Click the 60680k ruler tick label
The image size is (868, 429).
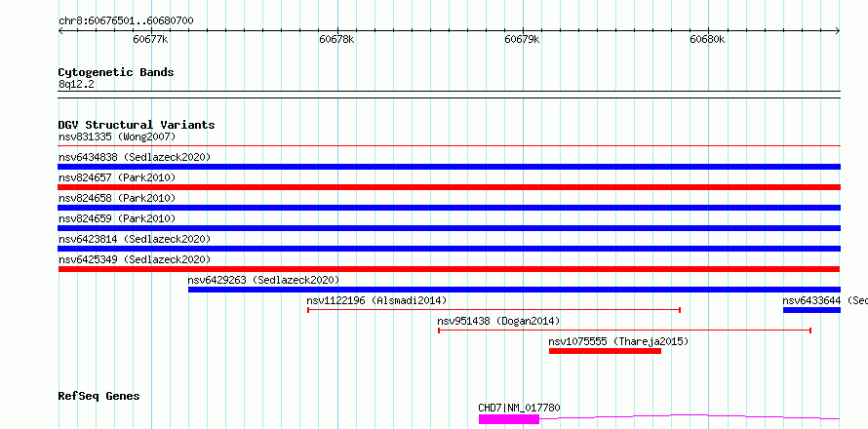click(x=707, y=39)
